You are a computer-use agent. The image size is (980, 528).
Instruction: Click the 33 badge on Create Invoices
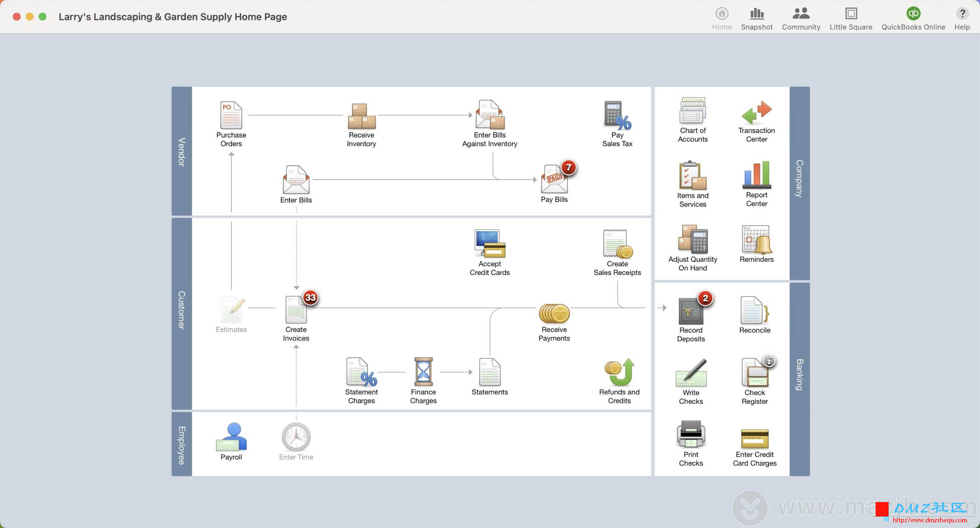(x=311, y=297)
